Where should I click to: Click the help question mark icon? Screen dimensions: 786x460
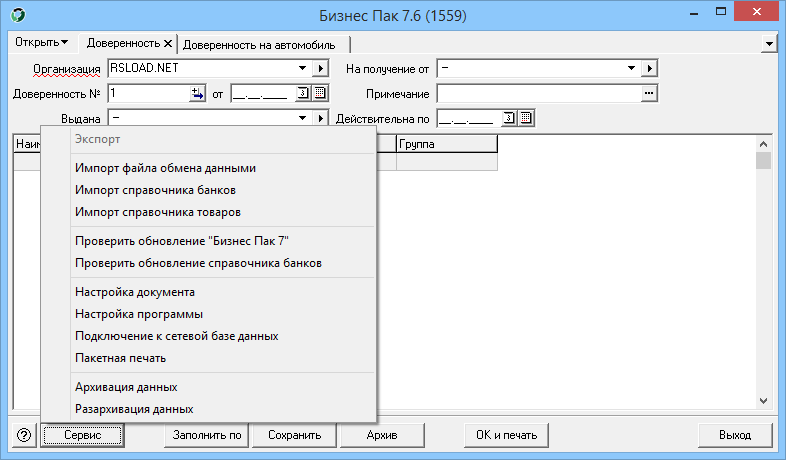pos(24,435)
